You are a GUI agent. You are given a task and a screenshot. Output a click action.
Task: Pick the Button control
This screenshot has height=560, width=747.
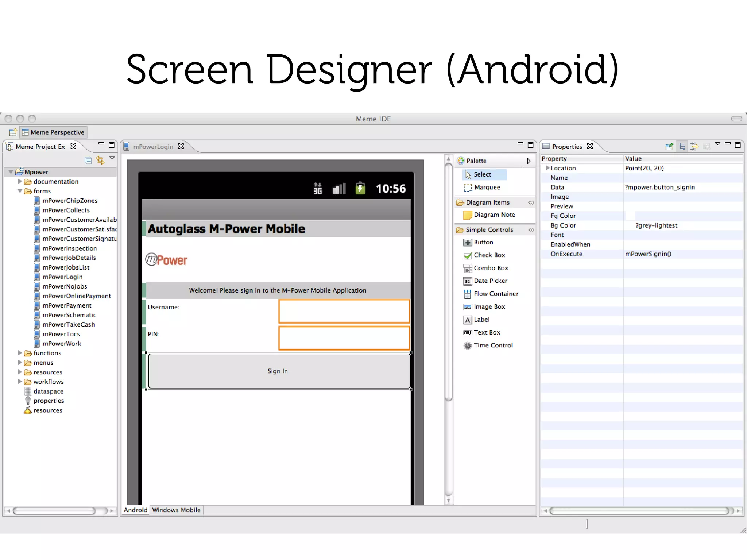pyautogui.click(x=478, y=242)
